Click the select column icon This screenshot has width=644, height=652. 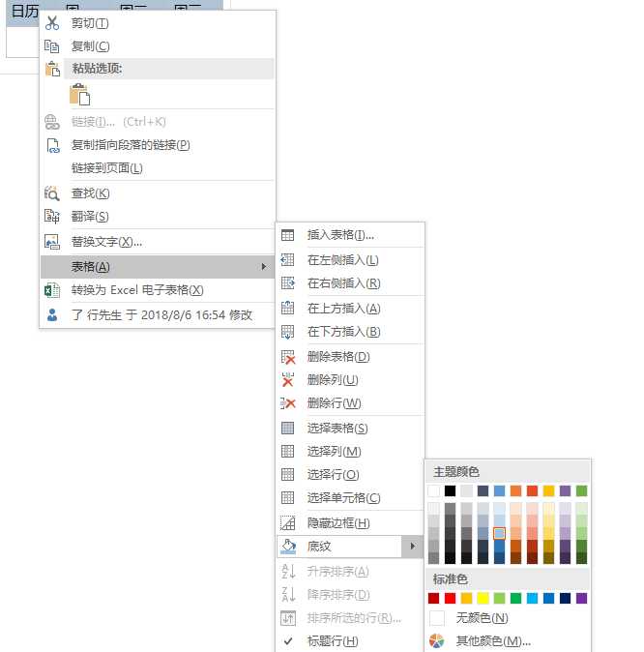[288, 452]
